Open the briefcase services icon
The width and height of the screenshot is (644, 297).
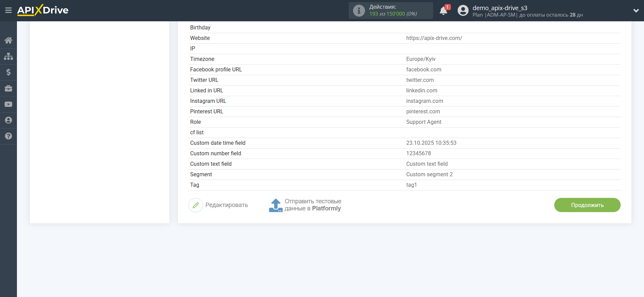8,88
